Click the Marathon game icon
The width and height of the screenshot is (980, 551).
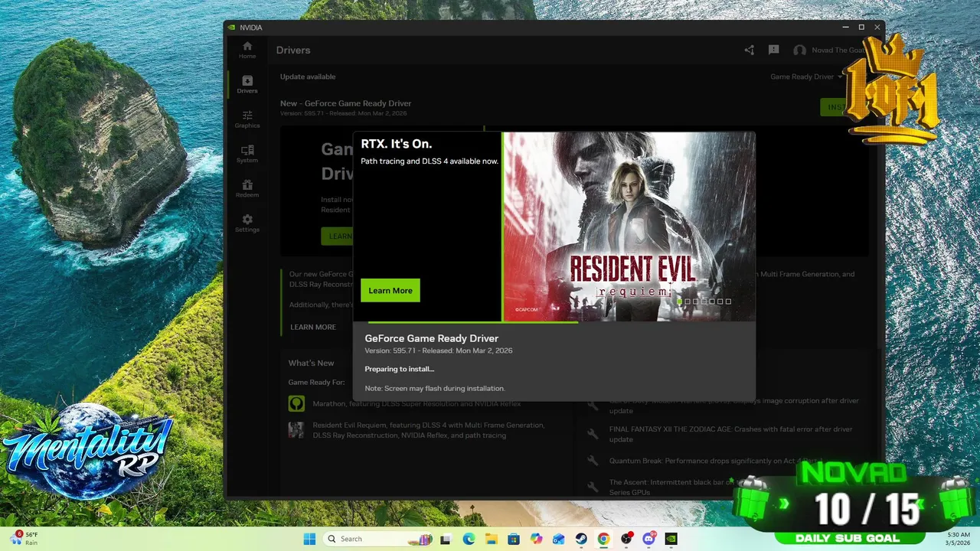pyautogui.click(x=296, y=403)
